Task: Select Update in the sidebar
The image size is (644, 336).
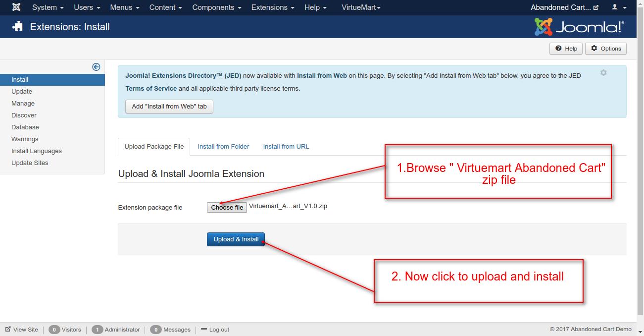Action: (22, 92)
